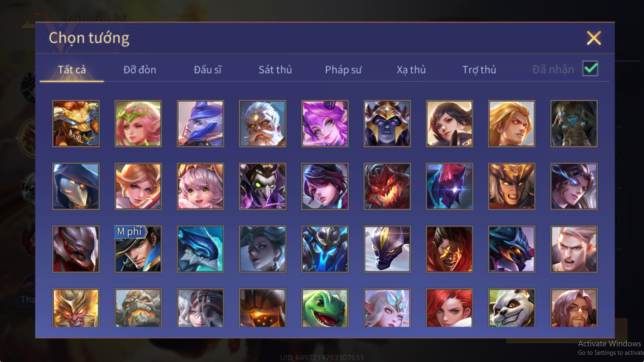Toggle the "Đã nhận" checkbox
The image size is (644, 362).
(x=590, y=69)
